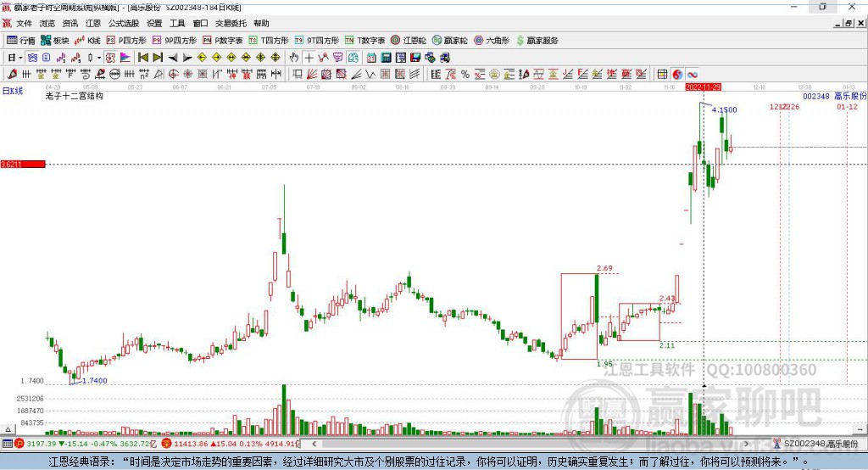Expand the candlestick style dropdown arrow
This screenshot has width=868, height=470.
pos(99,58)
